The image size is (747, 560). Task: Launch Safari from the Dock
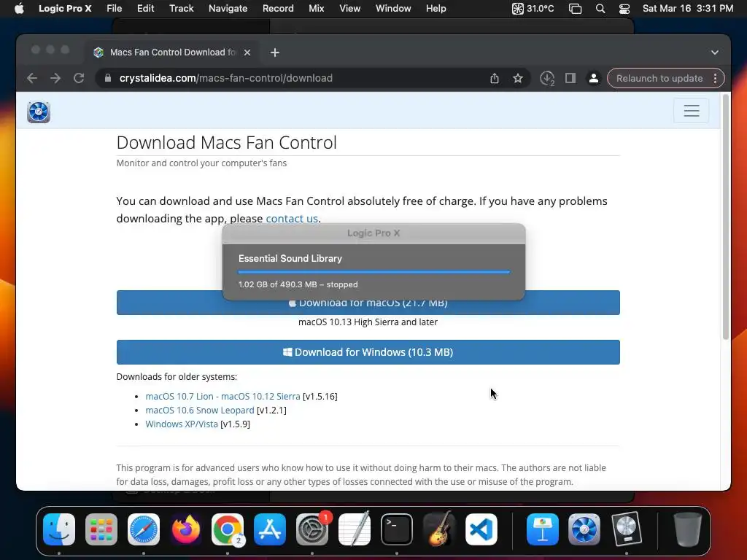(144, 529)
